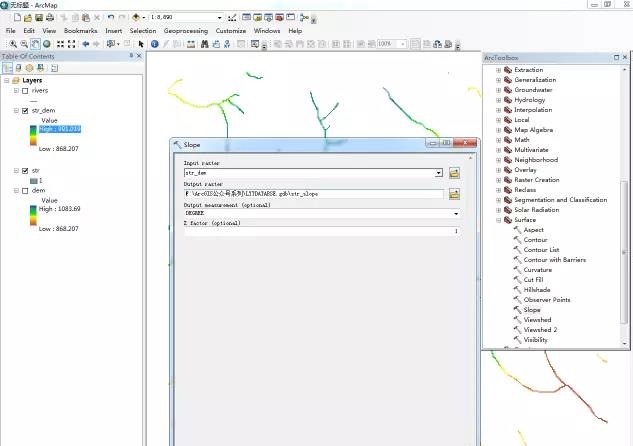Select the Solar Radiation toolset
Screen dimensions: 633x446
point(537,210)
